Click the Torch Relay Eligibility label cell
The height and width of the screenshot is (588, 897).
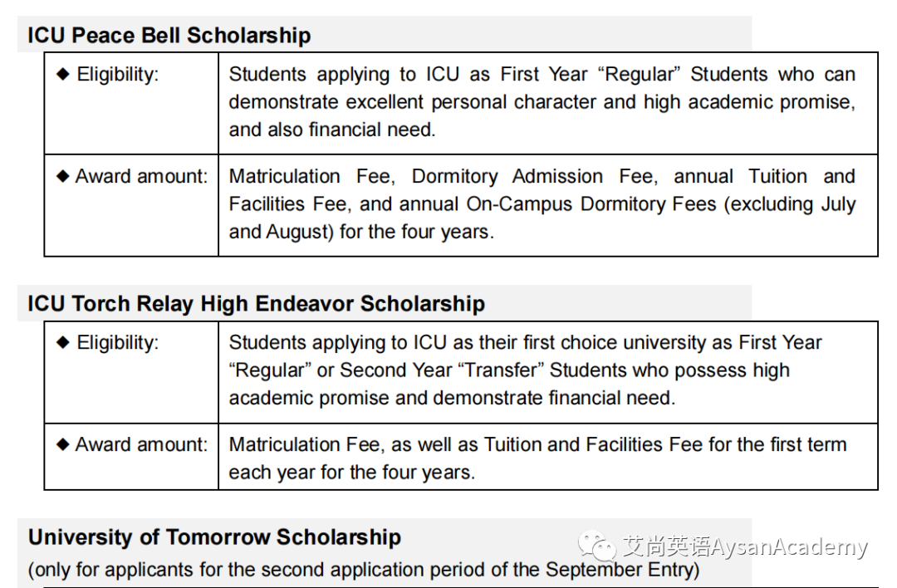click(131, 372)
